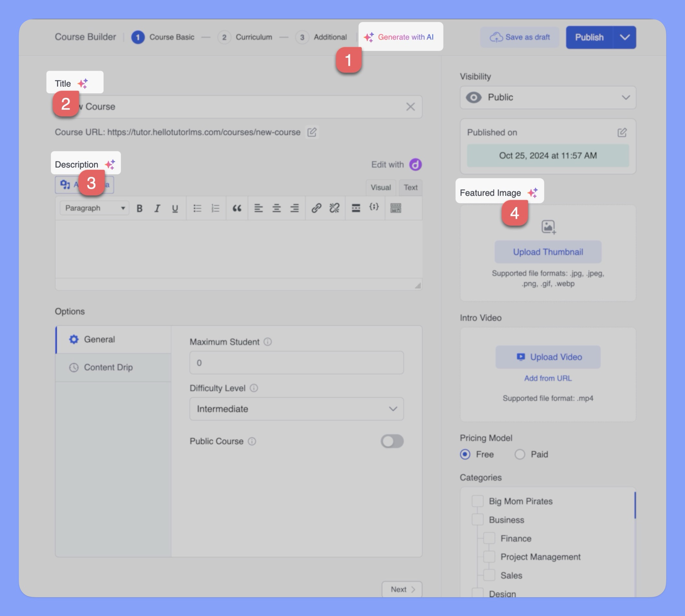The width and height of the screenshot is (685, 616).
Task: Toggle italic formatting in editor
Action: tap(157, 208)
